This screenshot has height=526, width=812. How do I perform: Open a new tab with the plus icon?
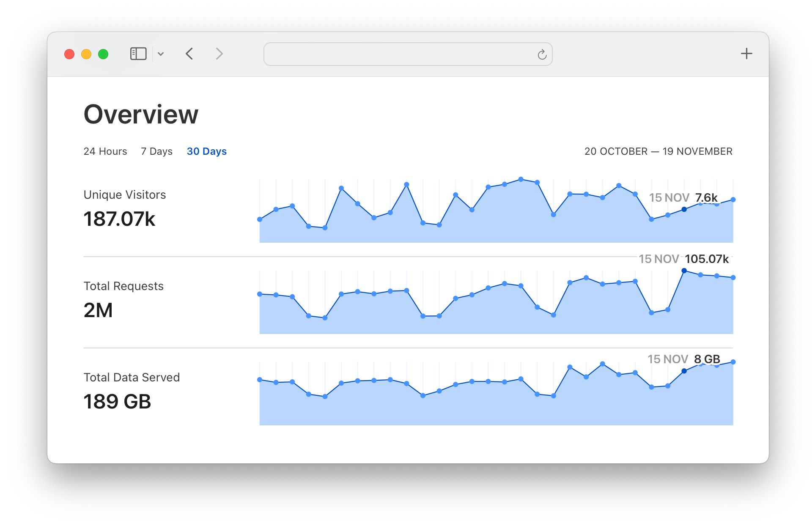click(746, 54)
